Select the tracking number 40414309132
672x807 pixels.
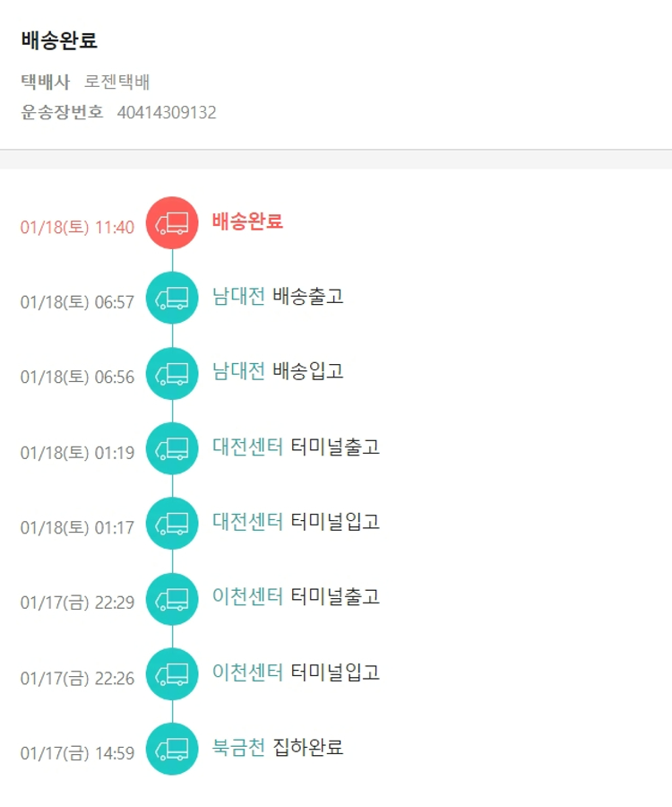pos(167,113)
